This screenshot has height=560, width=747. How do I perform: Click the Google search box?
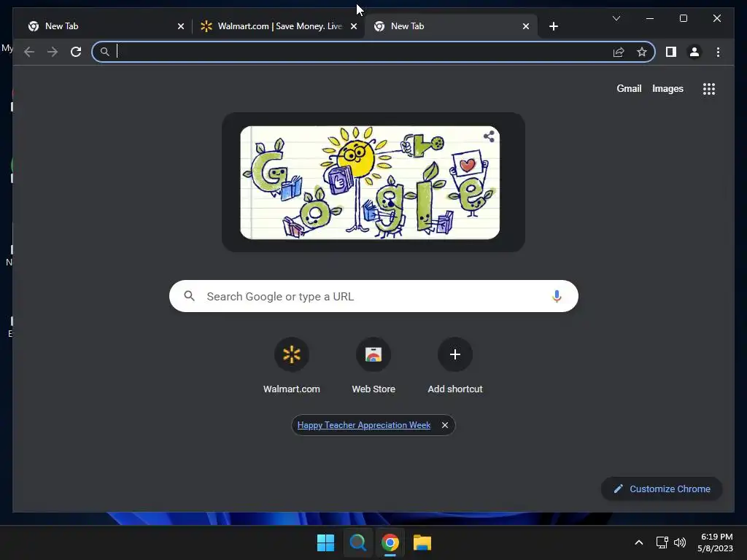pyautogui.click(x=373, y=296)
